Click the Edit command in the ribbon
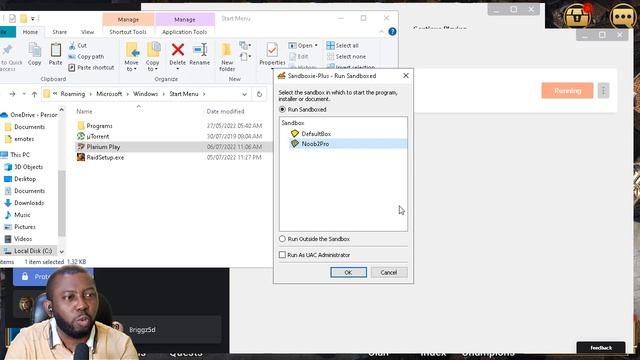Image resolution: width=640 pixels, height=360 pixels. (x=298, y=56)
